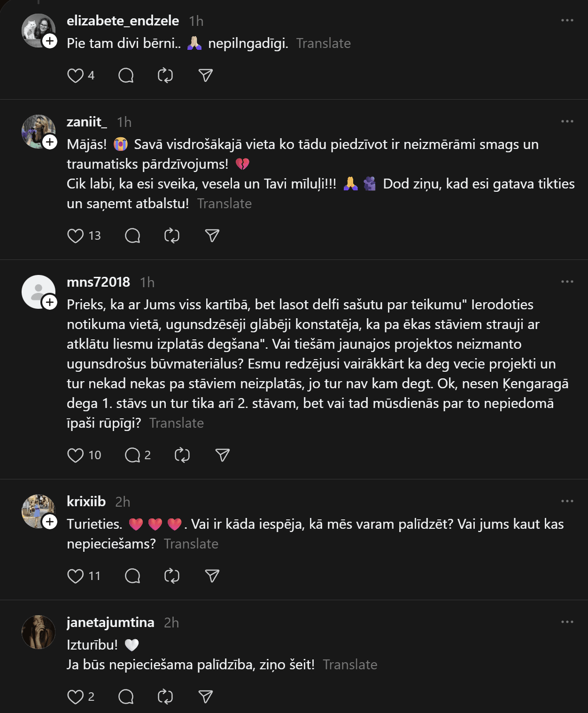The width and height of the screenshot is (588, 713).
Task: Like elizabete_endzele's comment with the heart icon
Action: click(75, 76)
